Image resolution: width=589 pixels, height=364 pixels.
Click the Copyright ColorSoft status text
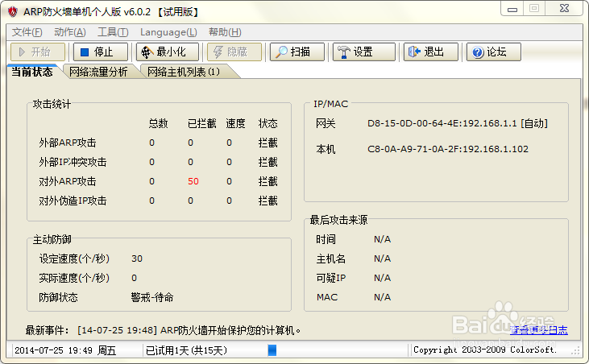pos(484,350)
